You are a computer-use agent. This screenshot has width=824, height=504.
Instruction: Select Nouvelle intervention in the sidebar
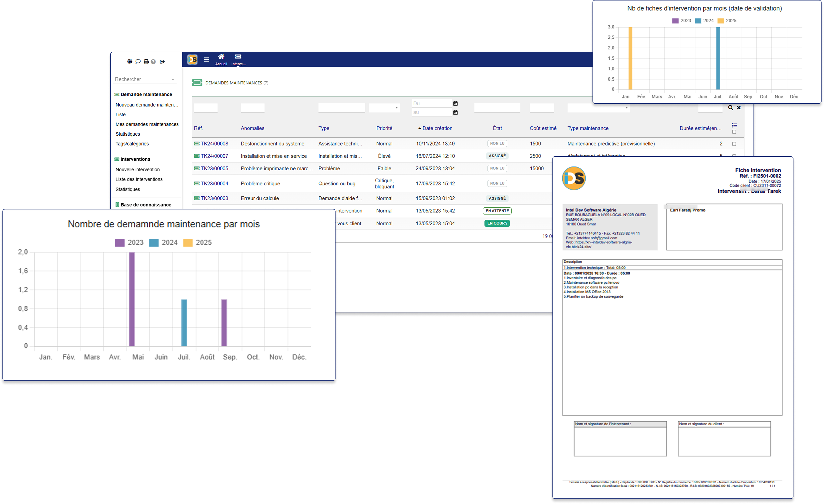click(x=138, y=169)
